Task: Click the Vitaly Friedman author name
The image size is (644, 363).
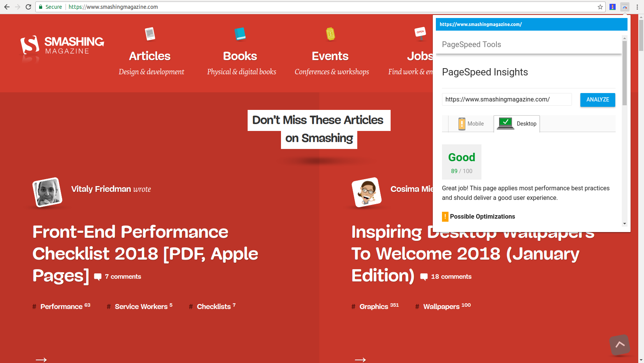Action: 101,189
